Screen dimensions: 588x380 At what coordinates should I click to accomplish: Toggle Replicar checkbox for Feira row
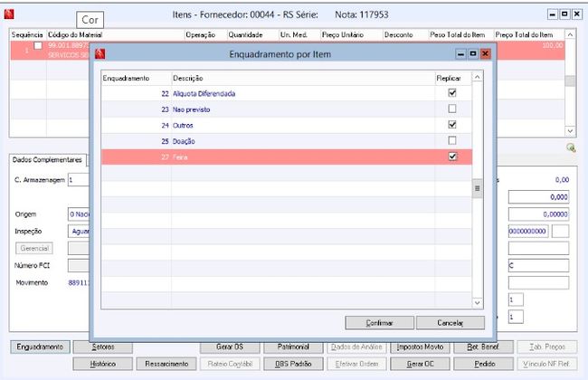452,157
